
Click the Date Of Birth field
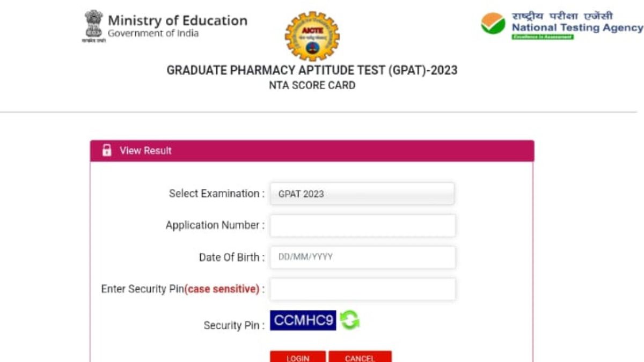point(363,257)
